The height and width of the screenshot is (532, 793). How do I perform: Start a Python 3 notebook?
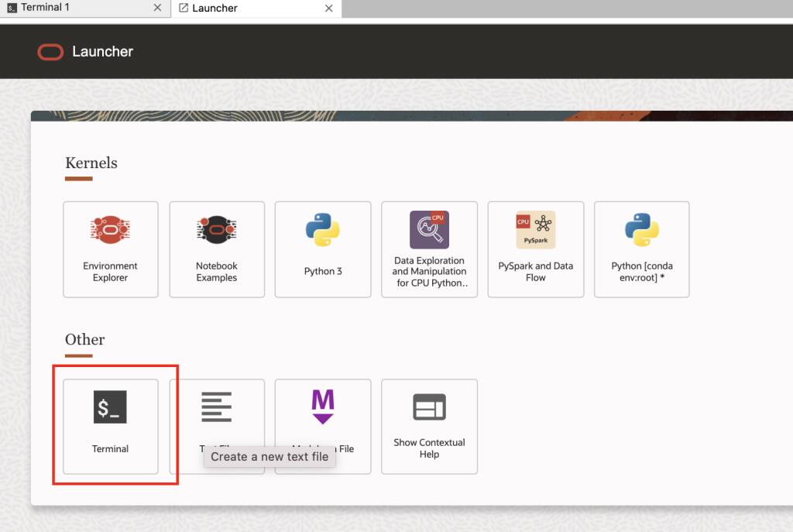point(323,249)
